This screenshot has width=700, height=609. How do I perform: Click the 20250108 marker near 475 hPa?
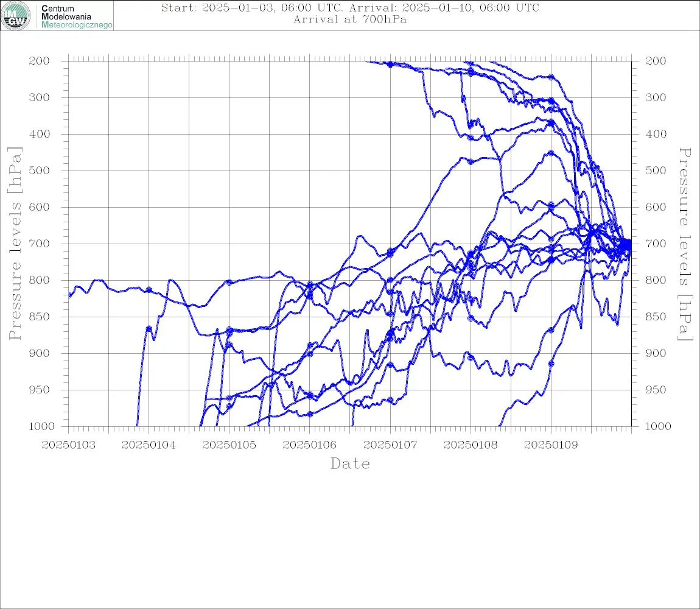471,162
